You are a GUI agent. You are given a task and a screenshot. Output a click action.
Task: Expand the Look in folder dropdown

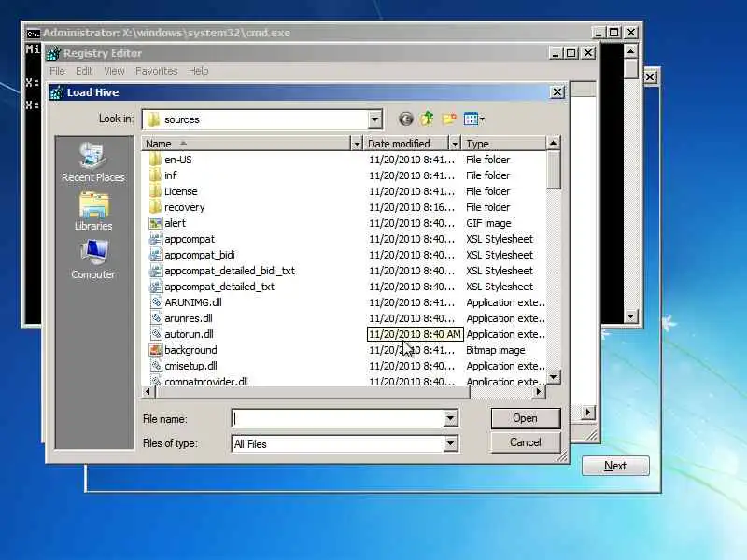click(375, 119)
